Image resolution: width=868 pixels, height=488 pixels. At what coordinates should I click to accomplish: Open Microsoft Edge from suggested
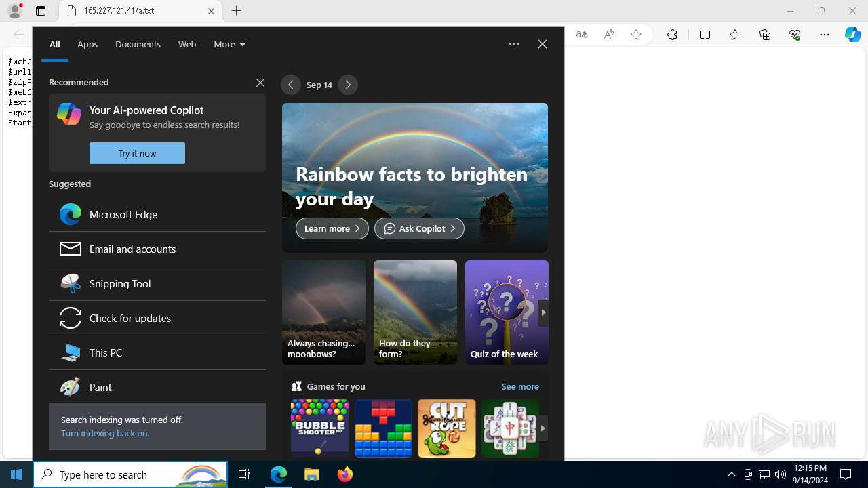click(157, 214)
